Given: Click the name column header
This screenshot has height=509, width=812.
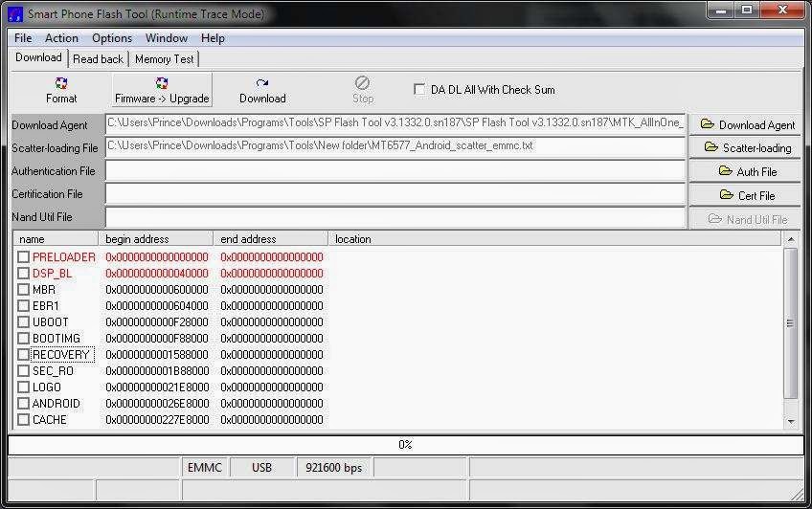Looking at the screenshot, I should point(56,239).
